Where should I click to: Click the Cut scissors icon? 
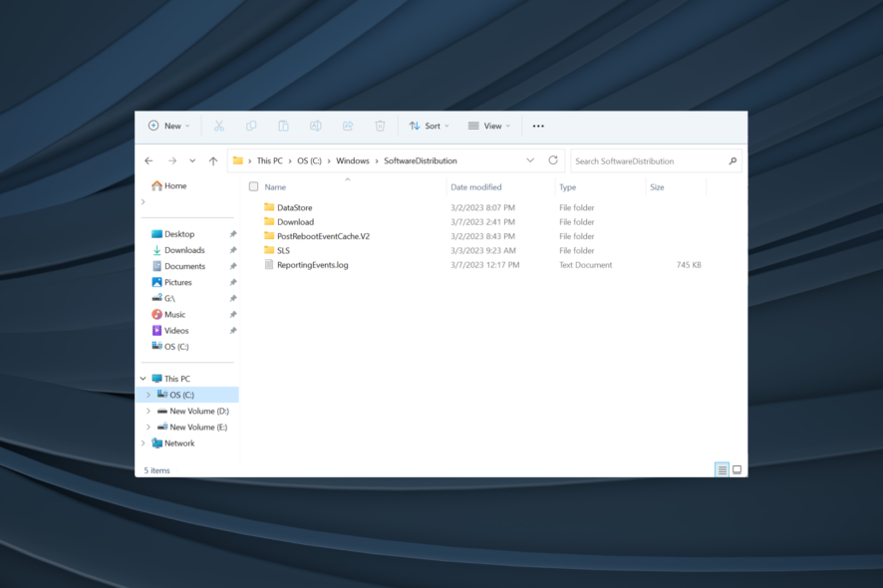(219, 127)
